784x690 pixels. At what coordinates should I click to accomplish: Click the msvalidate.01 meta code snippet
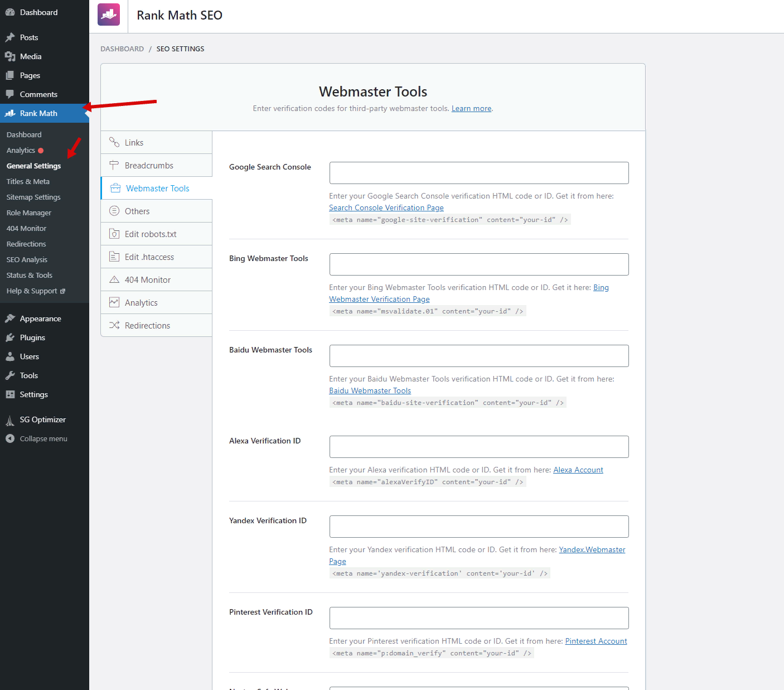(x=428, y=311)
